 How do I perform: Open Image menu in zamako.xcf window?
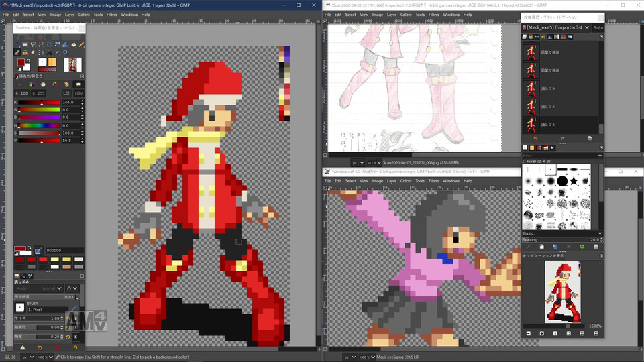pos(378,180)
